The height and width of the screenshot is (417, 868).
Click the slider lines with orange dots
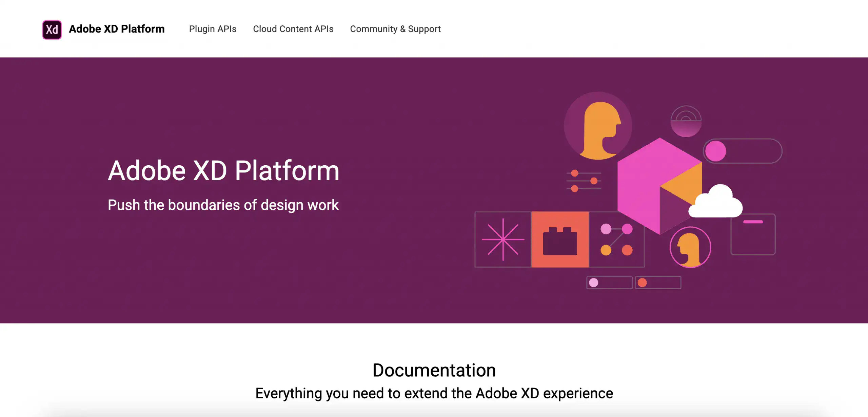click(x=583, y=180)
